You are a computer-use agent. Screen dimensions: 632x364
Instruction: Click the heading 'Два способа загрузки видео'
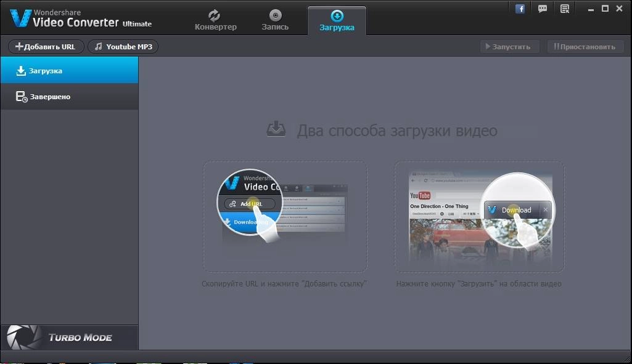tap(397, 131)
